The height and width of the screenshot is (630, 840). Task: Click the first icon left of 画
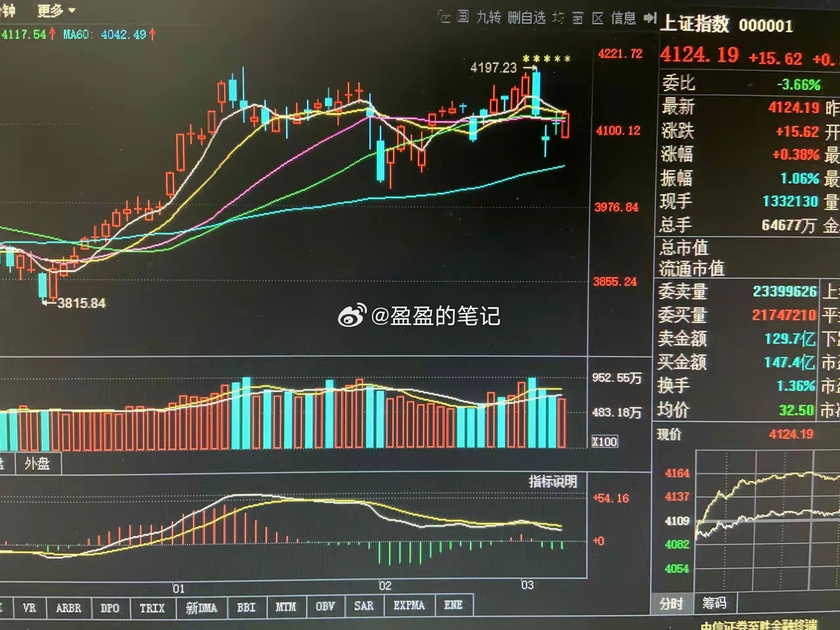tap(444, 16)
